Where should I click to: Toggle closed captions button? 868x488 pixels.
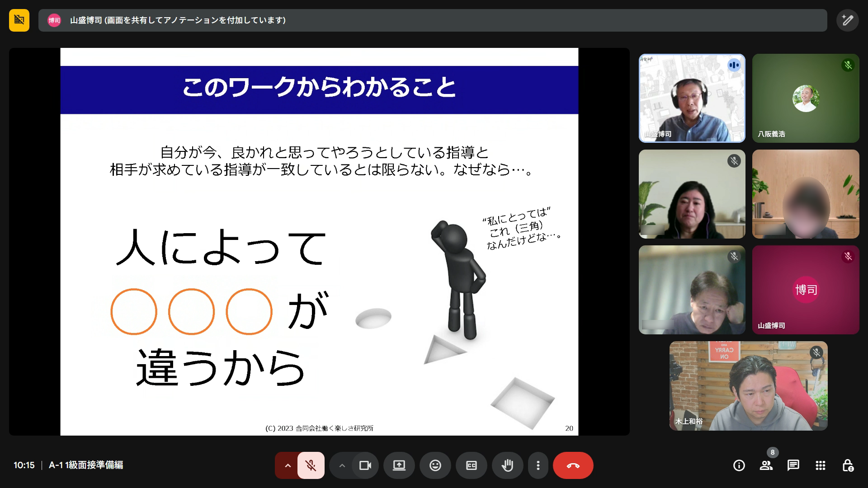point(471,465)
